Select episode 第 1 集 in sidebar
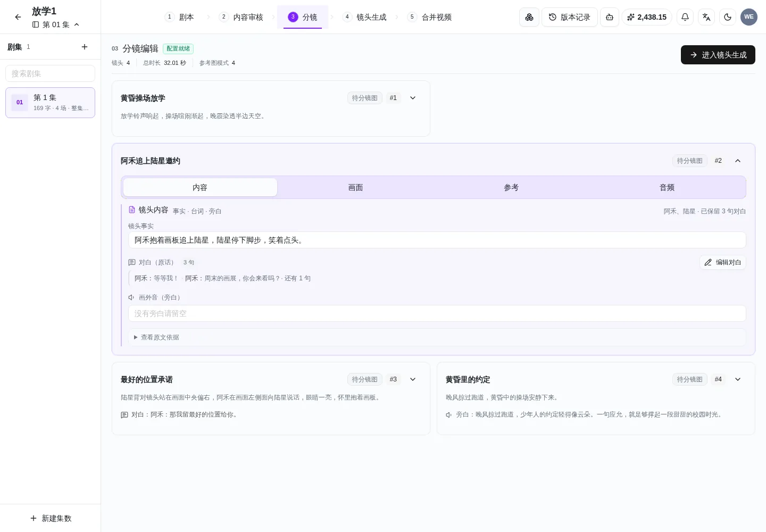 tap(50, 103)
